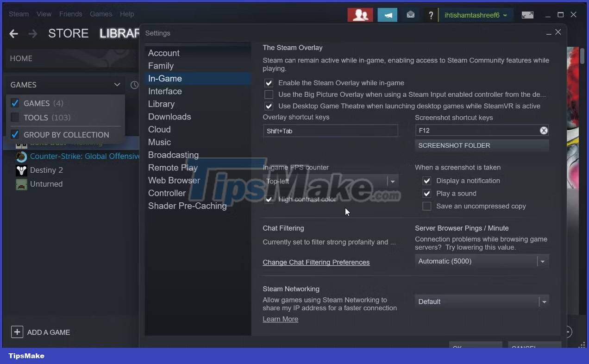The image size is (589, 364).
Task: Open the inbox mail icon
Action: [410, 14]
